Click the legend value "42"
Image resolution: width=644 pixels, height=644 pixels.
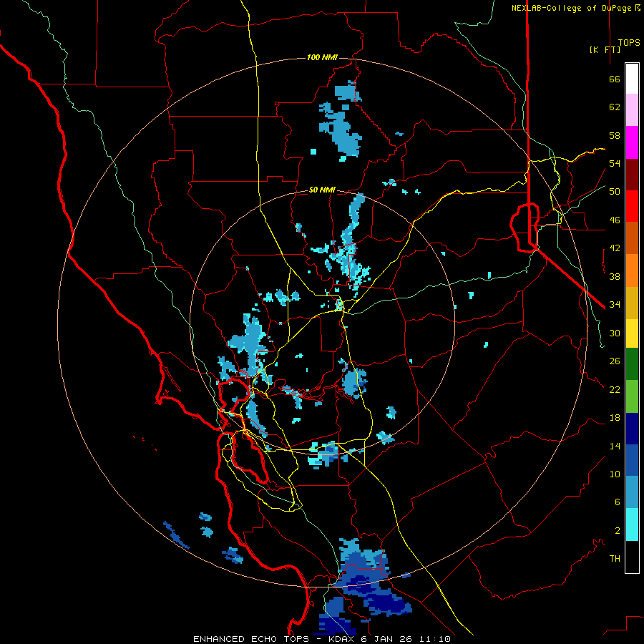click(x=615, y=248)
